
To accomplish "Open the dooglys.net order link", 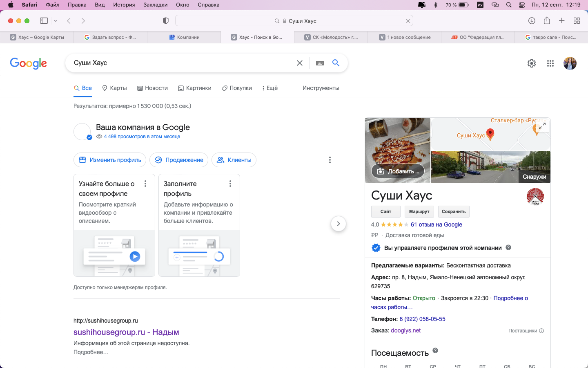I will pyautogui.click(x=405, y=330).
